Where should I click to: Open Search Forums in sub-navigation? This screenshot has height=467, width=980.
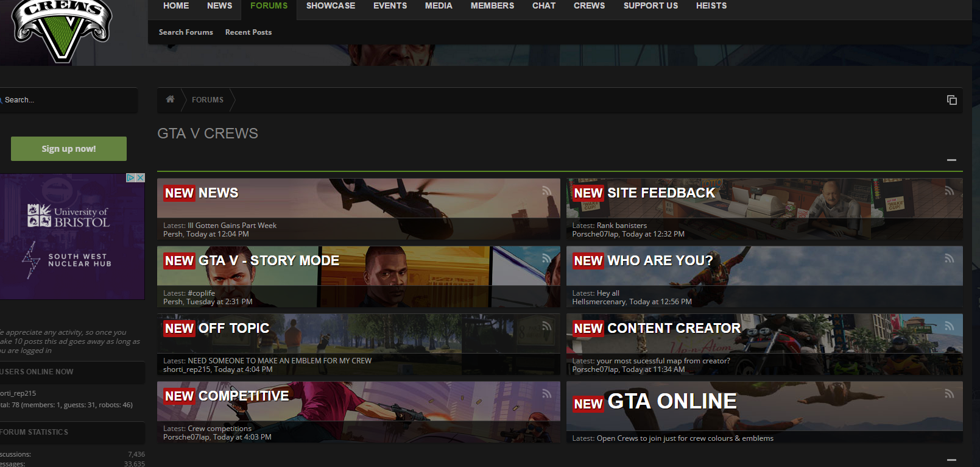tap(186, 32)
